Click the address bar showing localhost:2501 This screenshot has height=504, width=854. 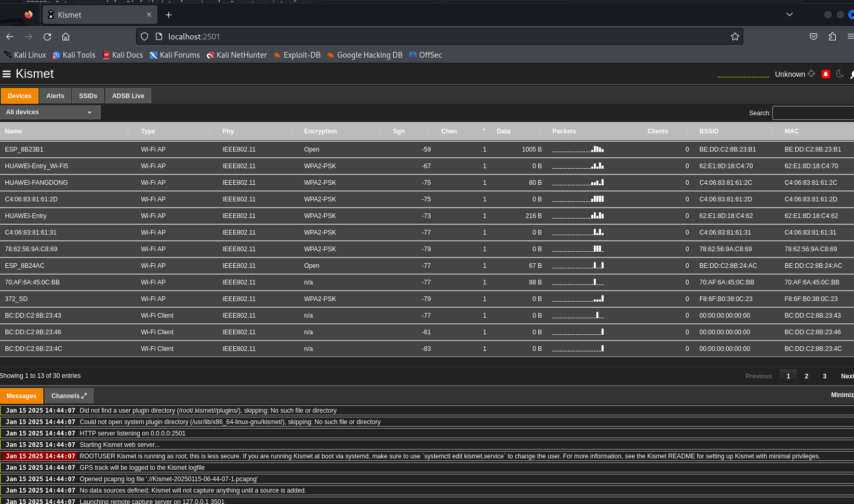(439, 36)
